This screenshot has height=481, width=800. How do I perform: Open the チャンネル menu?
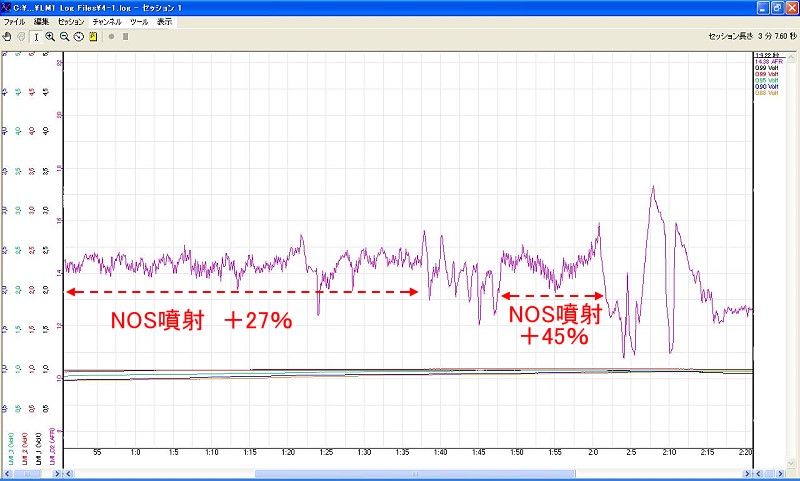[107, 22]
